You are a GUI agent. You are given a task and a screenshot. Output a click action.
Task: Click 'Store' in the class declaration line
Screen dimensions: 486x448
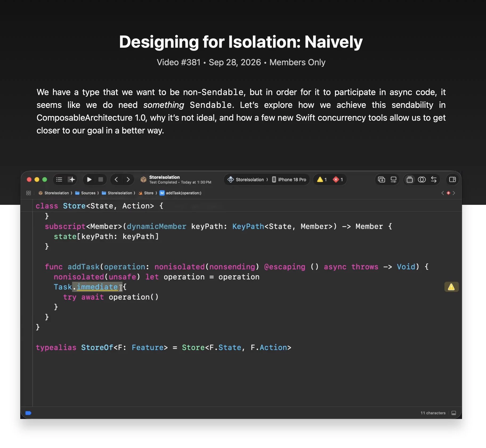[x=74, y=206]
